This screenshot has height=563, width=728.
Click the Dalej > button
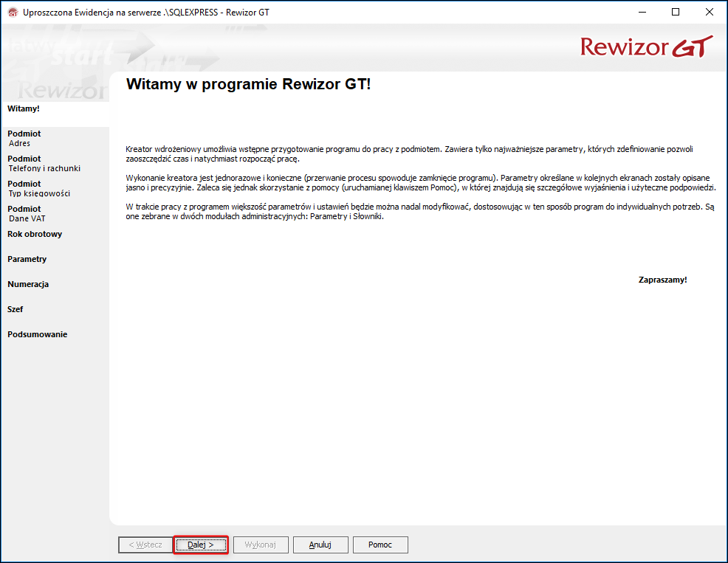[201, 545]
